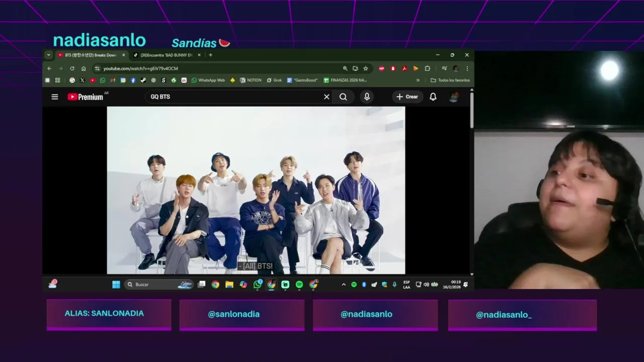Screen dimensions: 644x362
Task: Click the taskbar Buscar search box
Action: 159,285
